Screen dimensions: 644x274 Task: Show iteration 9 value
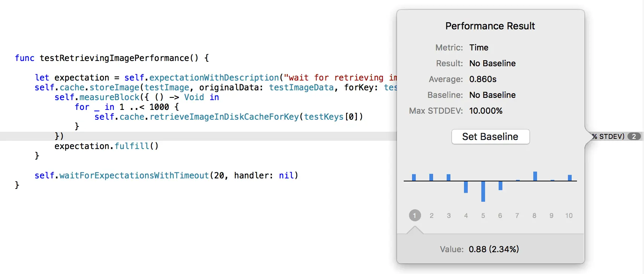click(551, 216)
